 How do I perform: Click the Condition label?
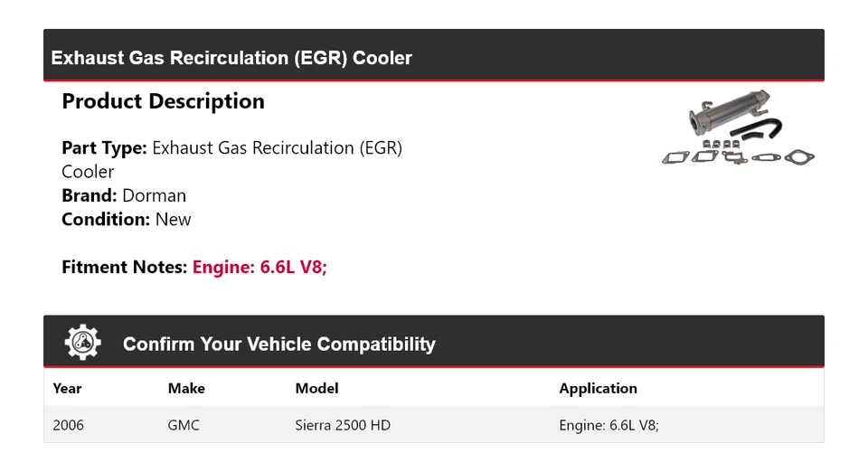click(x=106, y=220)
